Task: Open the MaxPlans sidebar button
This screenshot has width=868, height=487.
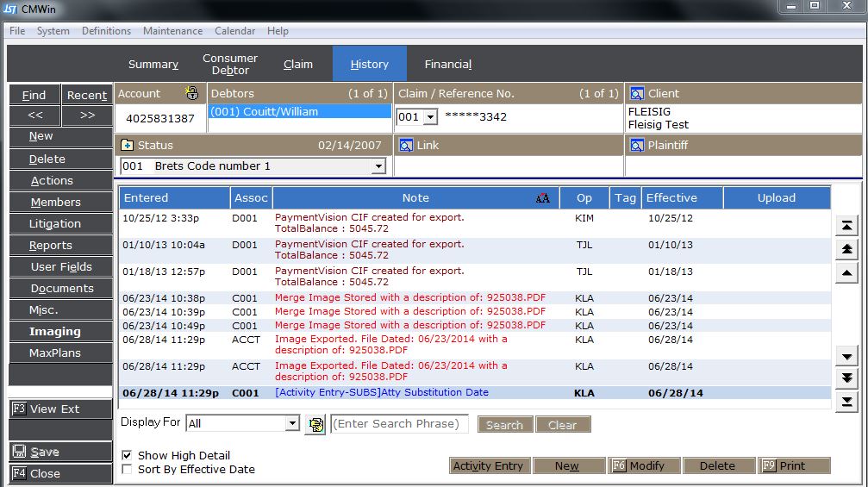Action: point(61,353)
